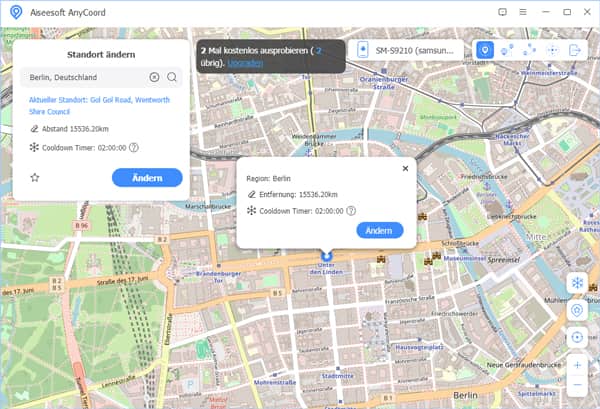Activate Joystick mode icon
The image size is (600, 409).
coord(552,50)
